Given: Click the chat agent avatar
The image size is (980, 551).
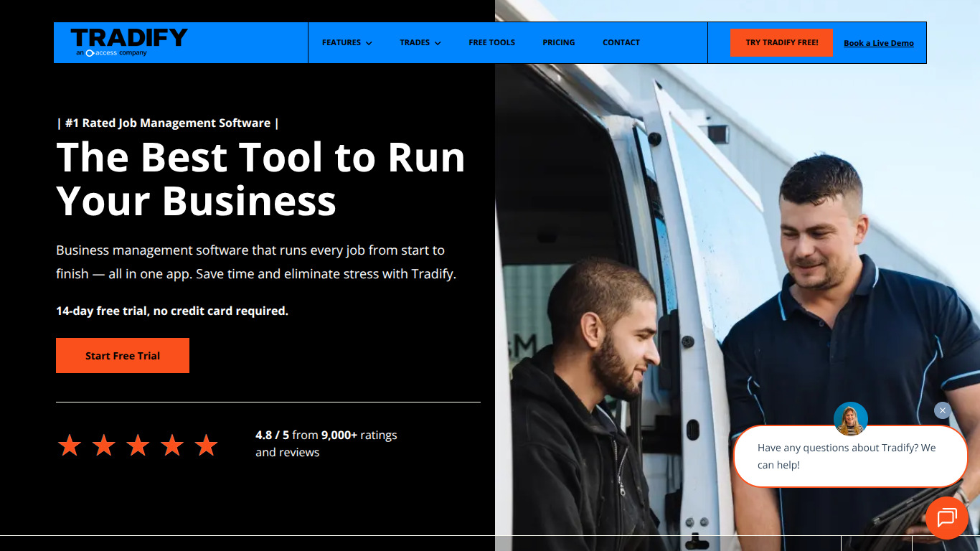Looking at the screenshot, I should pos(851,419).
